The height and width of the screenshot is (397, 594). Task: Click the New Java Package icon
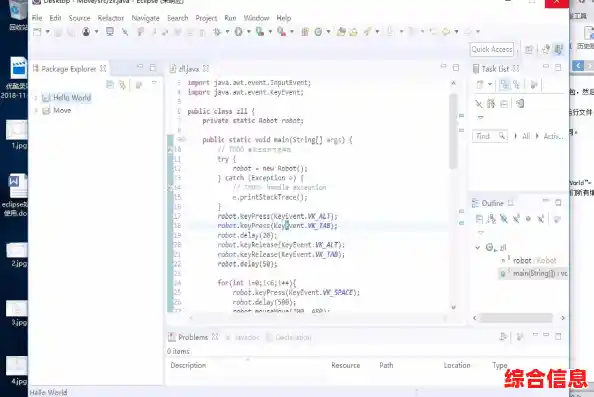click(x=305, y=32)
